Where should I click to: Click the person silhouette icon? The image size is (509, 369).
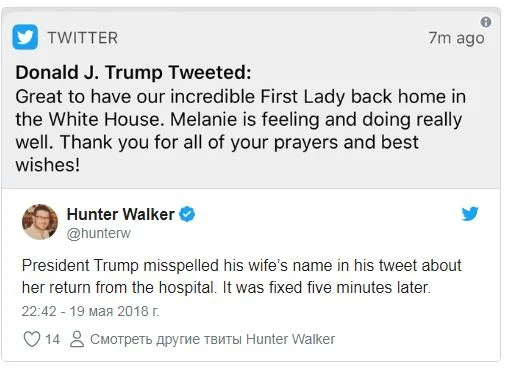click(x=77, y=339)
